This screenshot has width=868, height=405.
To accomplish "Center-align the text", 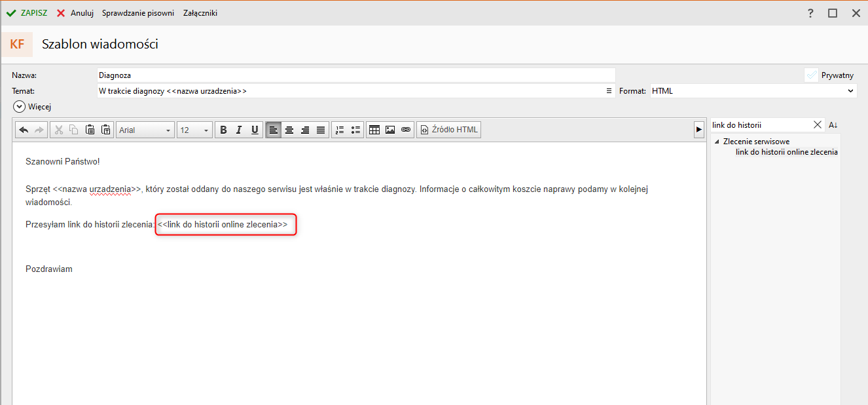I will [289, 130].
